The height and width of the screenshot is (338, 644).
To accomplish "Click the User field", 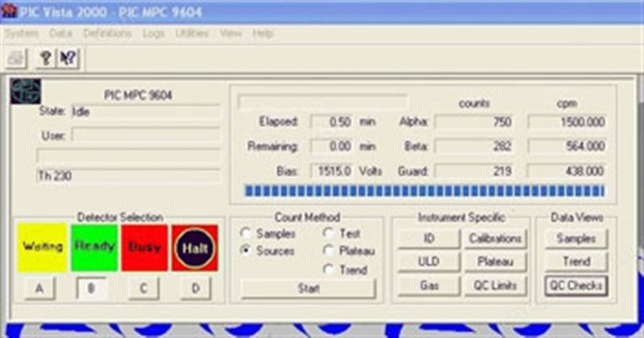I will 146,135.
